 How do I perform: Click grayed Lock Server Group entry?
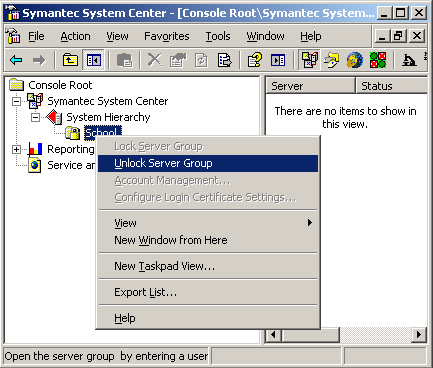(x=208, y=146)
